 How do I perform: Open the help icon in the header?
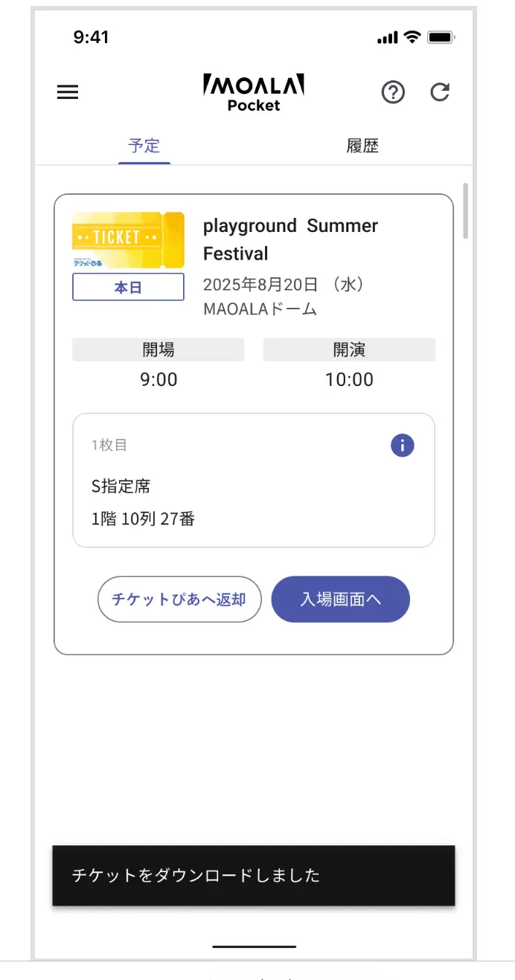coord(393,92)
